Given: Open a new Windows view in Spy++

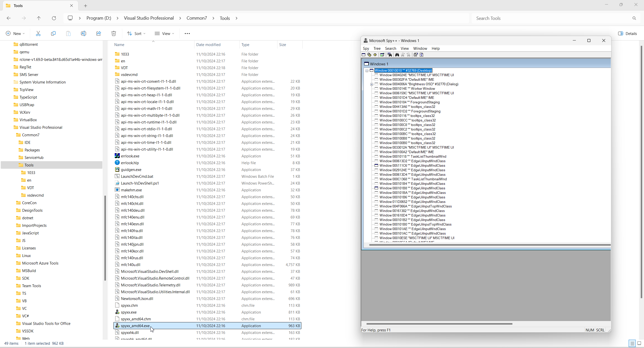Looking at the screenshot, I should 364,55.
